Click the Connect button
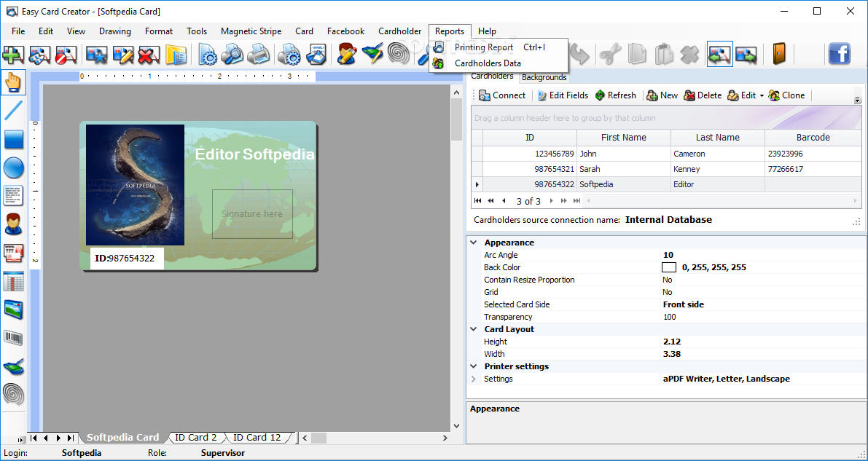The width and height of the screenshot is (868, 461). click(503, 95)
